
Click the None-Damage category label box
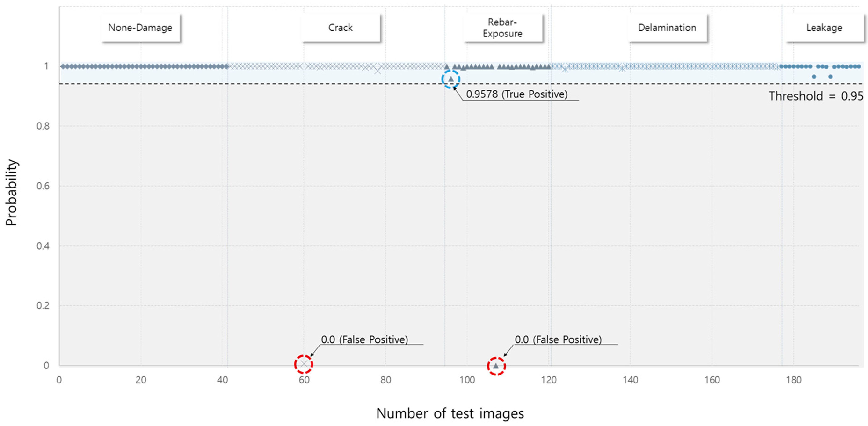(140, 28)
